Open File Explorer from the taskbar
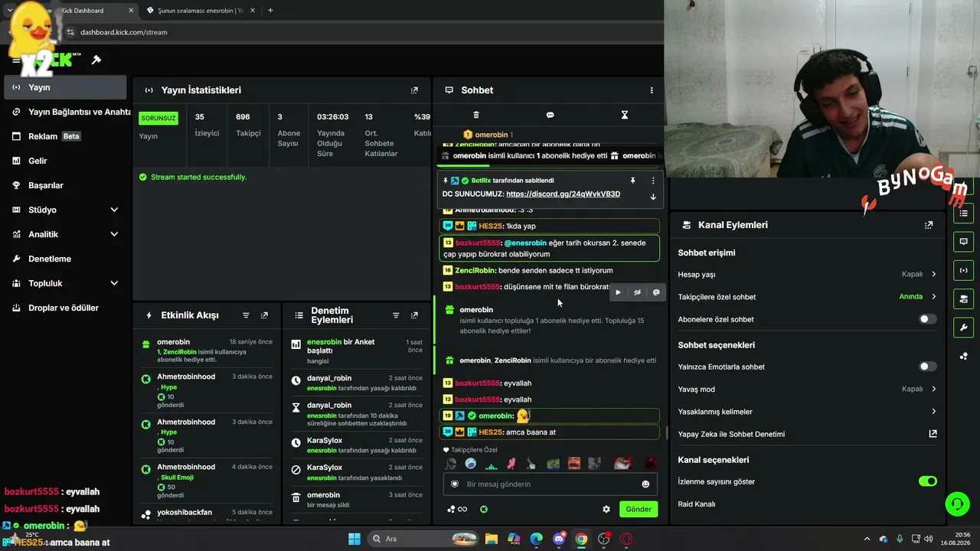Screen dimensions: 980x551 coord(492,539)
